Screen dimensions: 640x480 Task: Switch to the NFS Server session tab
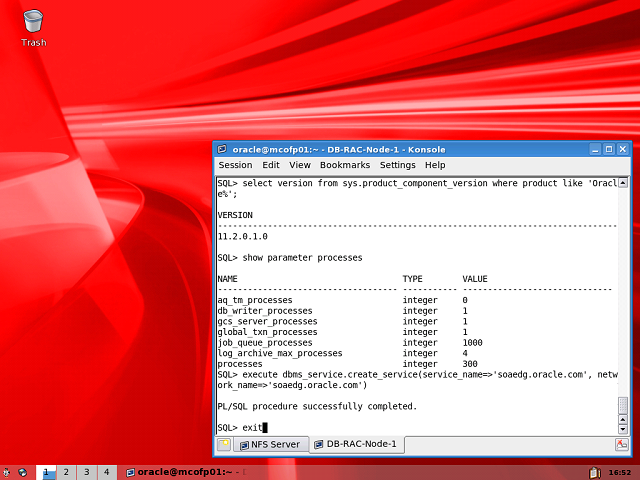(270, 444)
